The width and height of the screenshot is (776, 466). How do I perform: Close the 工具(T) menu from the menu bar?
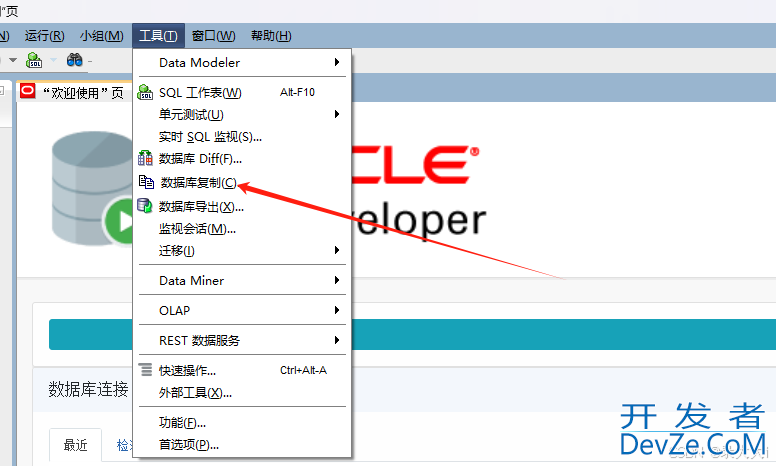(x=158, y=36)
